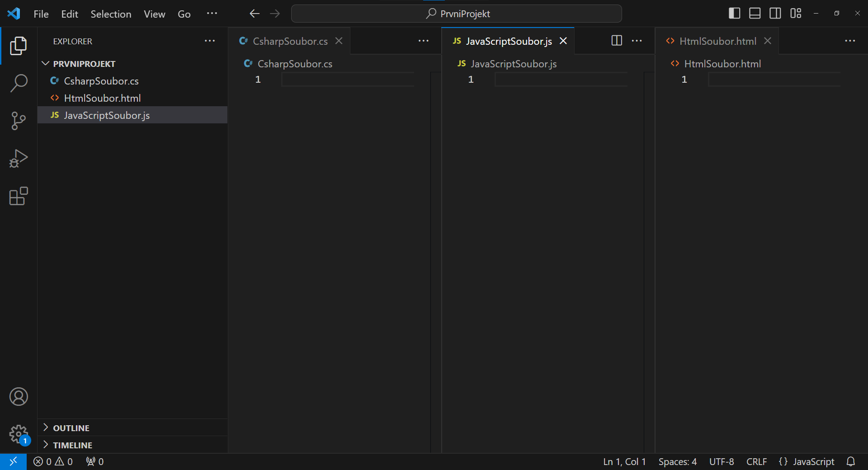Open the Source Control view
The height and width of the screenshot is (470, 868).
coord(19,121)
